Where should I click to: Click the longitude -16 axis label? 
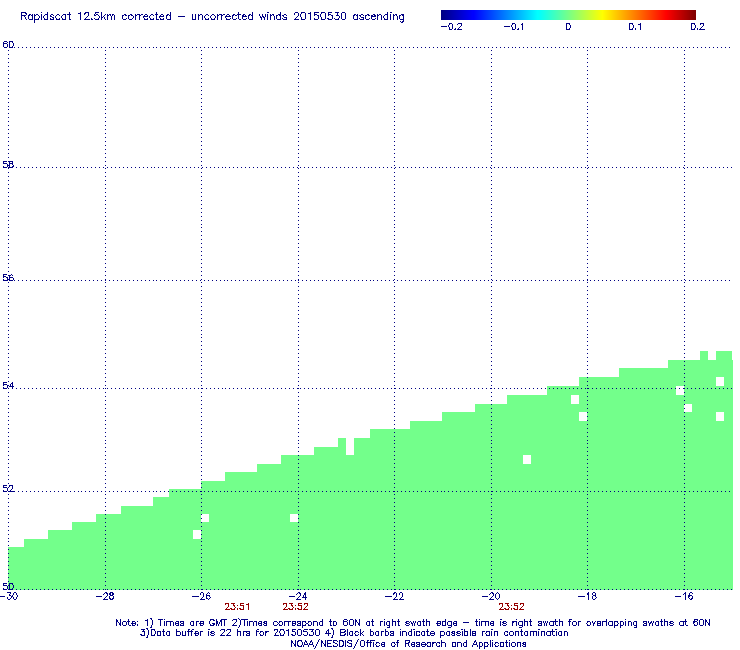pyautogui.click(x=684, y=596)
